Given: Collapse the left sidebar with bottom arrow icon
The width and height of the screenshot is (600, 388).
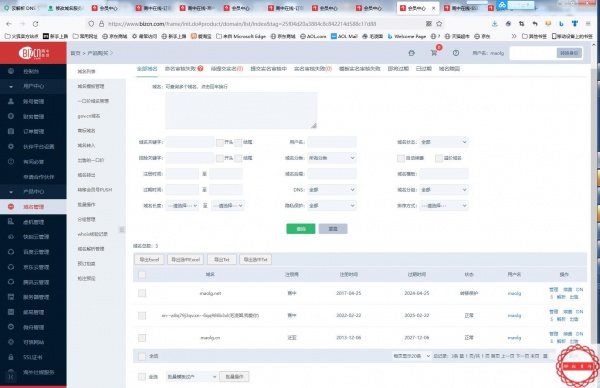Looking at the screenshot, I should pos(11,377).
